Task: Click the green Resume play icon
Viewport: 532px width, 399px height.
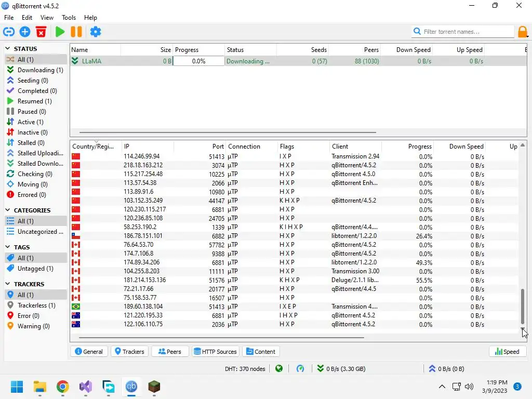Action: pos(60,32)
